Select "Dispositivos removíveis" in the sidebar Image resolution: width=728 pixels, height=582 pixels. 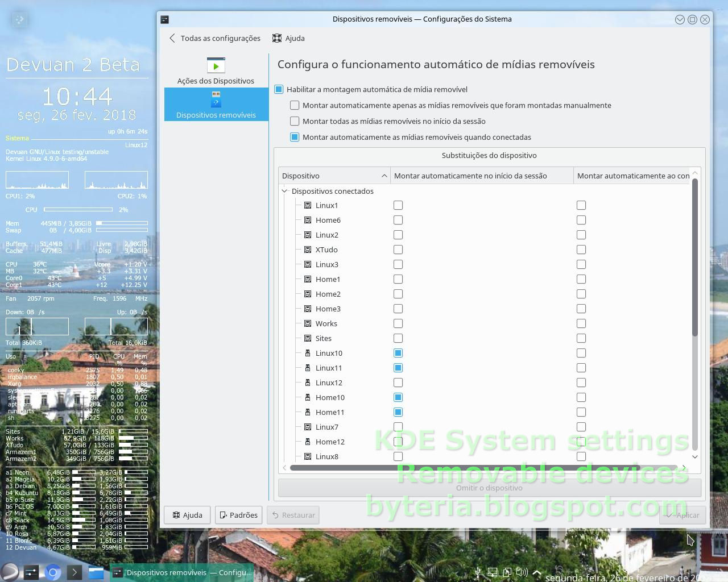[216, 104]
